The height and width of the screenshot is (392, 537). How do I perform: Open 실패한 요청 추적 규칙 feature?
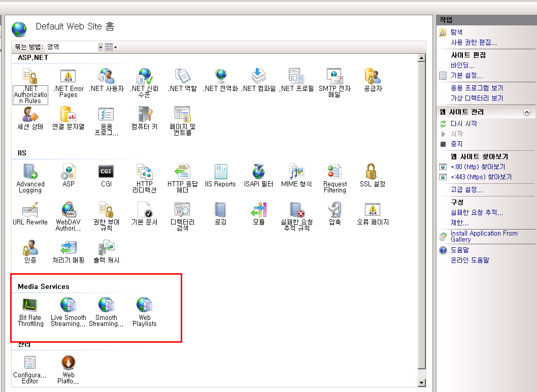[x=296, y=216]
